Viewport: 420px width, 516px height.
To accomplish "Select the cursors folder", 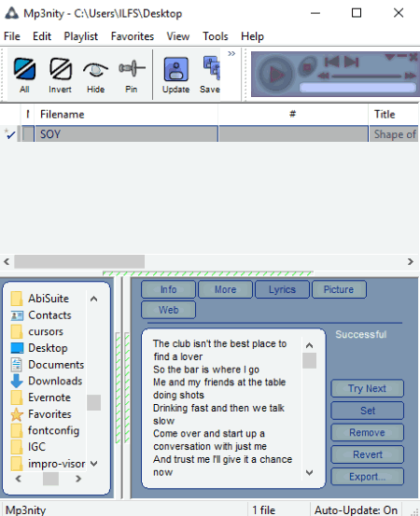I will click(x=36, y=332).
